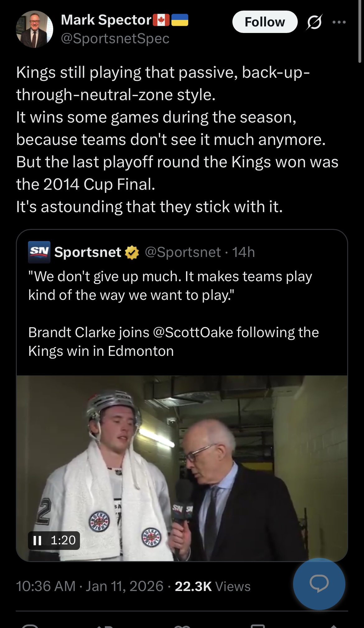Tap the gold verified badge beside Sportsnet
This screenshot has width=364, height=628.
132,252
